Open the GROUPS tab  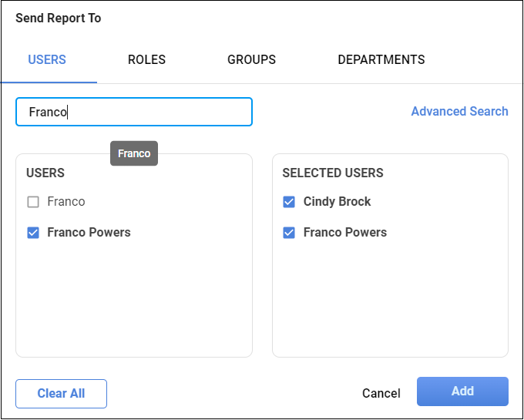(251, 59)
